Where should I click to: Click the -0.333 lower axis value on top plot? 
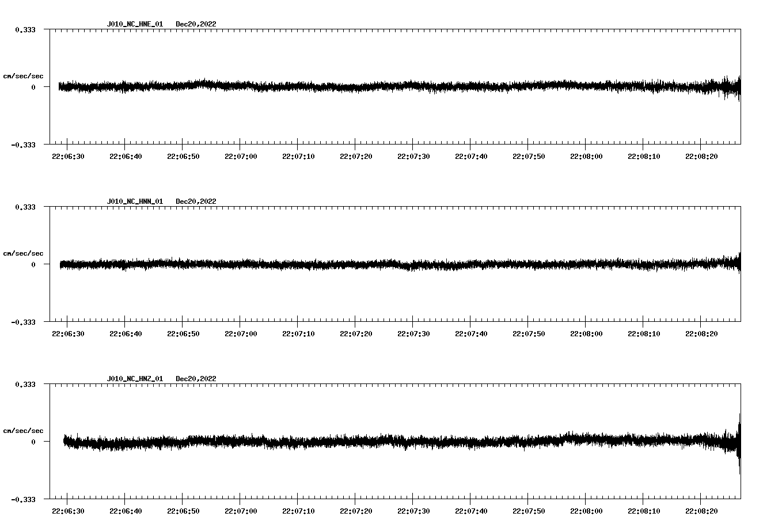[x=24, y=146]
